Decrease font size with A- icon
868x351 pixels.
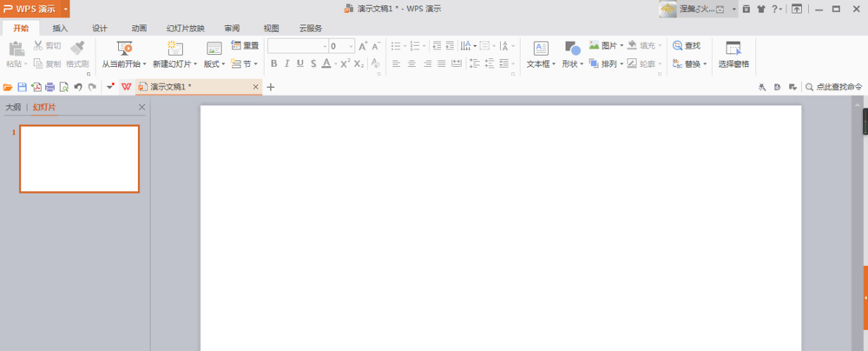point(377,46)
